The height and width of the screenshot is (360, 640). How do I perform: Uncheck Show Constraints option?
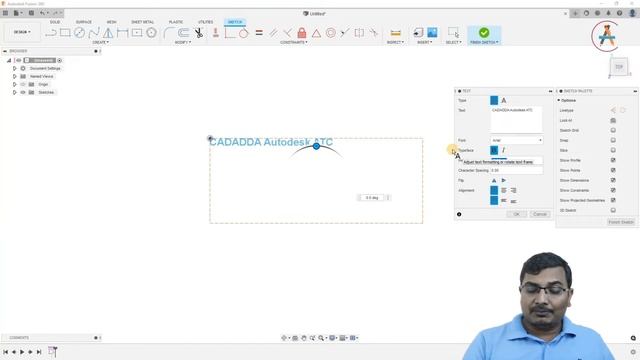613,190
